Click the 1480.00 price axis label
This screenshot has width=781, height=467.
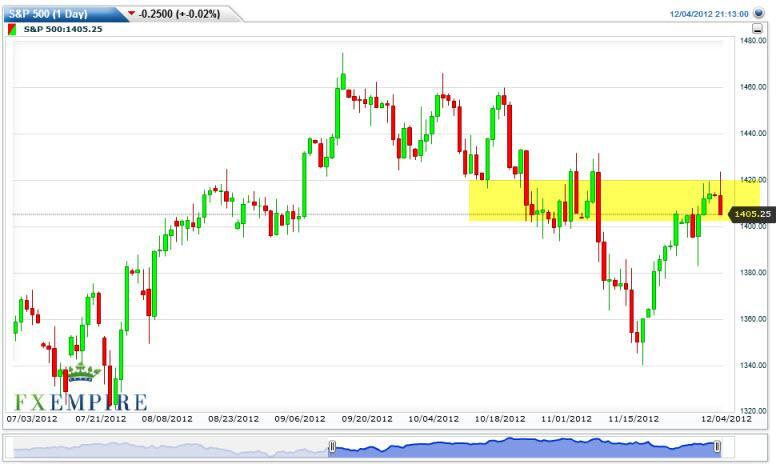(753, 41)
